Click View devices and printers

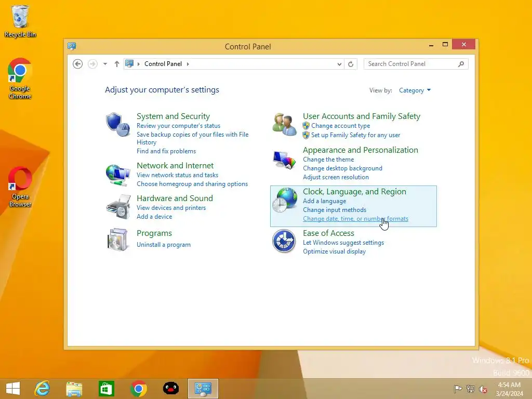(x=171, y=208)
